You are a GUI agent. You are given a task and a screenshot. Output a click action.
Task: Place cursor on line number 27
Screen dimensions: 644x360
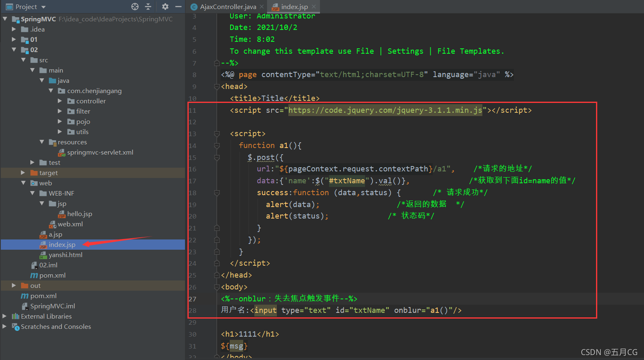(x=192, y=299)
